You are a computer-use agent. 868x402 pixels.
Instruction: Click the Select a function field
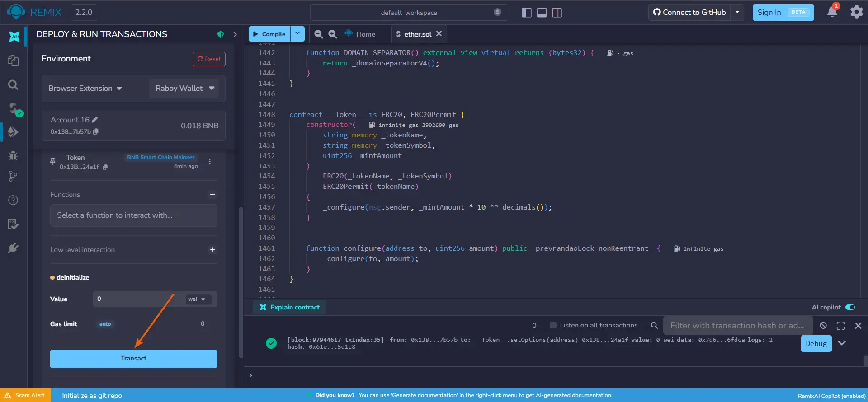pos(133,215)
